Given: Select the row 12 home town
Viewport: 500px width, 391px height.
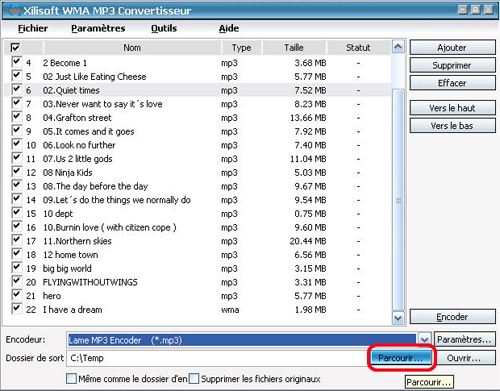Looking at the screenshot, I should pyautogui.click(x=197, y=255).
